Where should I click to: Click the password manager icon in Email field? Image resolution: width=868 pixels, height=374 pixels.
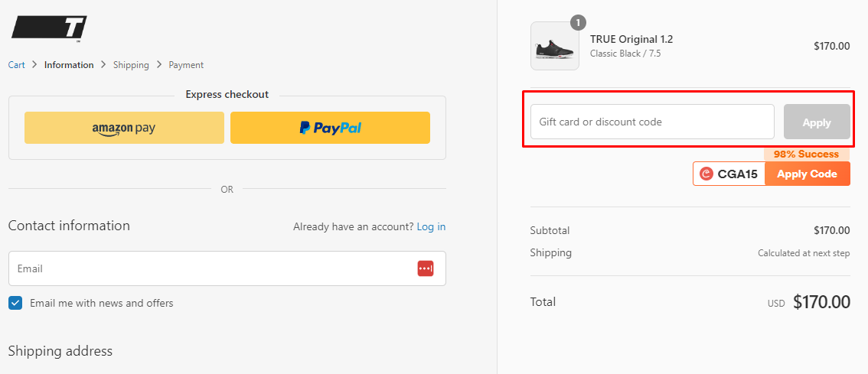click(426, 268)
